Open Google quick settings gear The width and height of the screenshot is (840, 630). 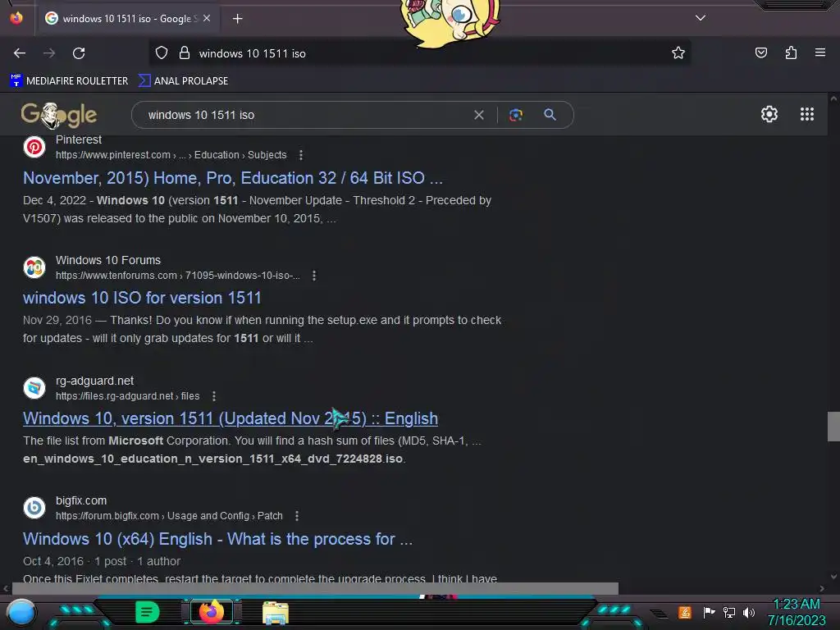click(x=769, y=114)
